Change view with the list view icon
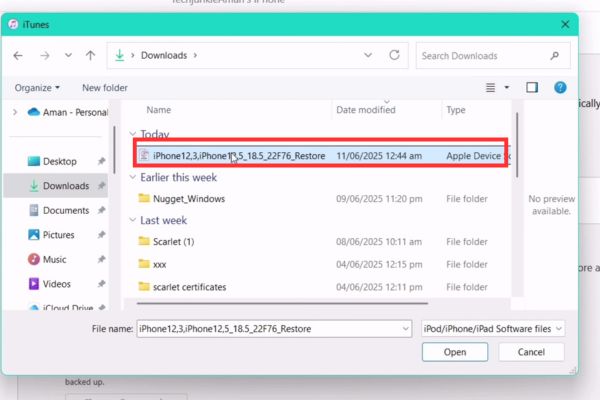The image size is (600, 400). pos(490,88)
